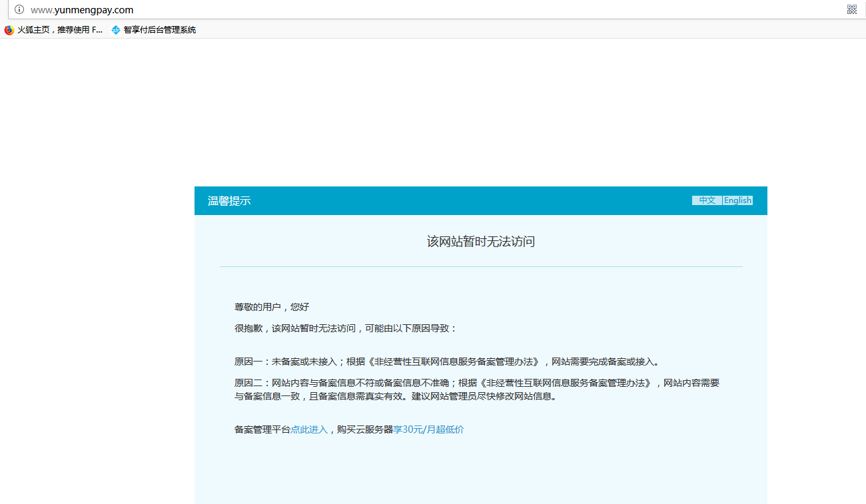
Task: Click the Firefox icon of 火狐主页 bookmark
Action: pyautogui.click(x=9, y=30)
